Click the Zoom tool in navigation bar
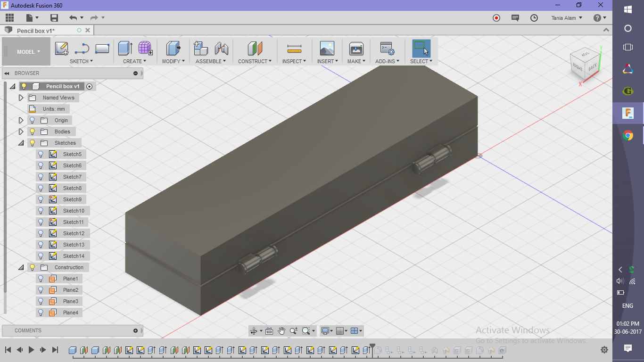Image resolution: width=644 pixels, height=362 pixels. [x=294, y=331]
